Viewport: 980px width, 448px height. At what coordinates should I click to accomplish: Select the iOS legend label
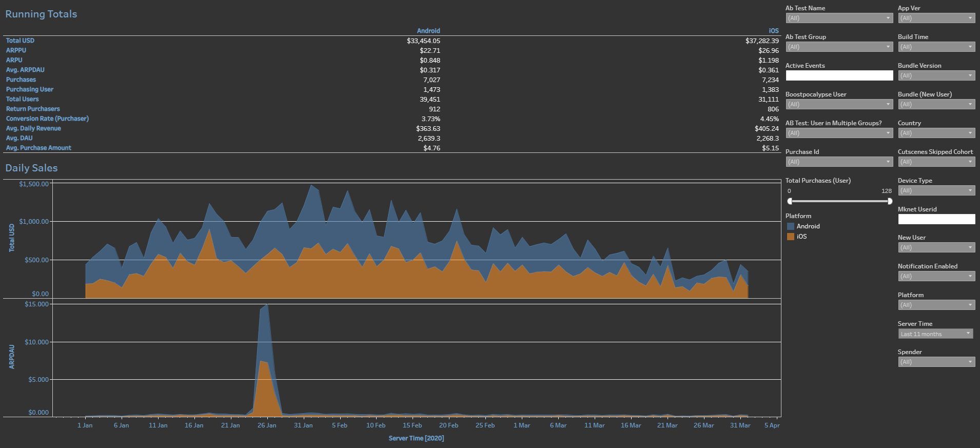click(801, 237)
